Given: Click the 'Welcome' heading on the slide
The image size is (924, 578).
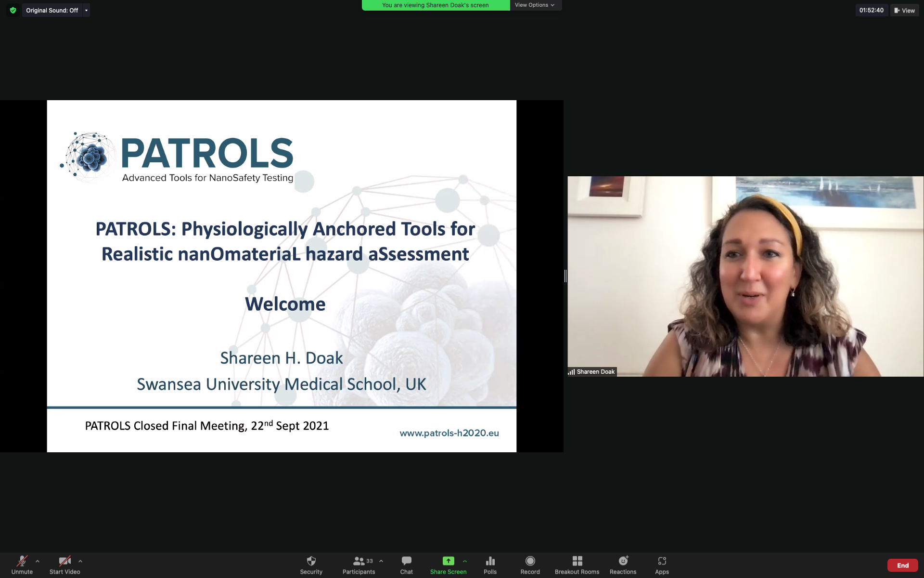Looking at the screenshot, I should click(285, 304).
